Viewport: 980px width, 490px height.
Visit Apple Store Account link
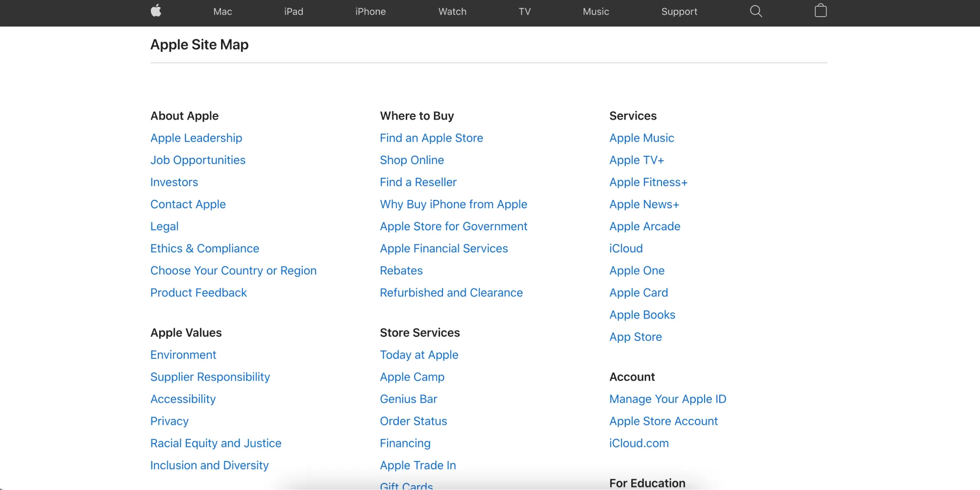tap(663, 421)
